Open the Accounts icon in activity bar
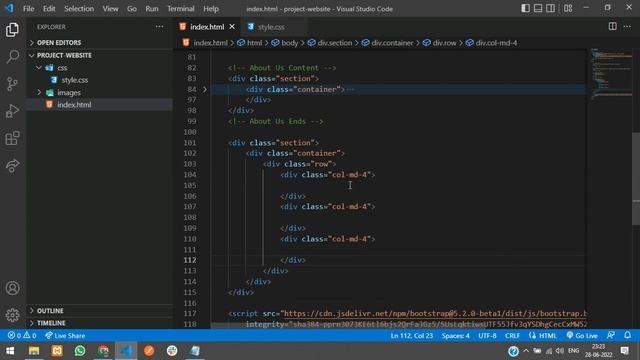Screen dimensions: 640x360 pos(12,288)
